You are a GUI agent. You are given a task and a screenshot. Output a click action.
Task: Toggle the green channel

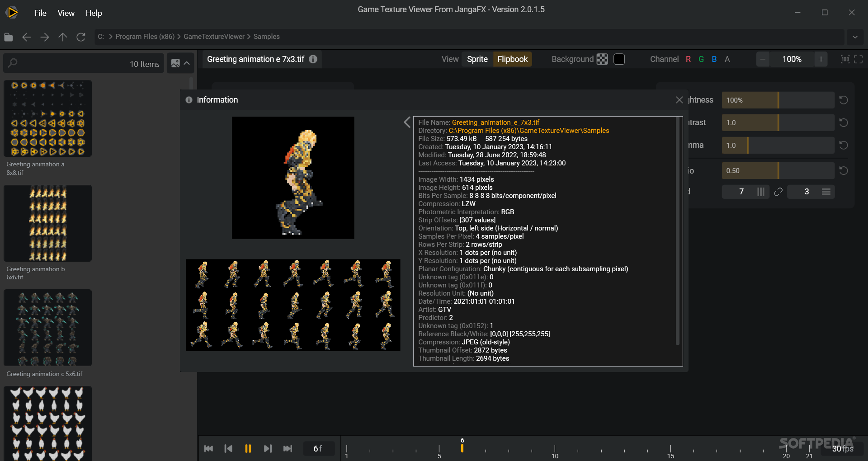701,59
